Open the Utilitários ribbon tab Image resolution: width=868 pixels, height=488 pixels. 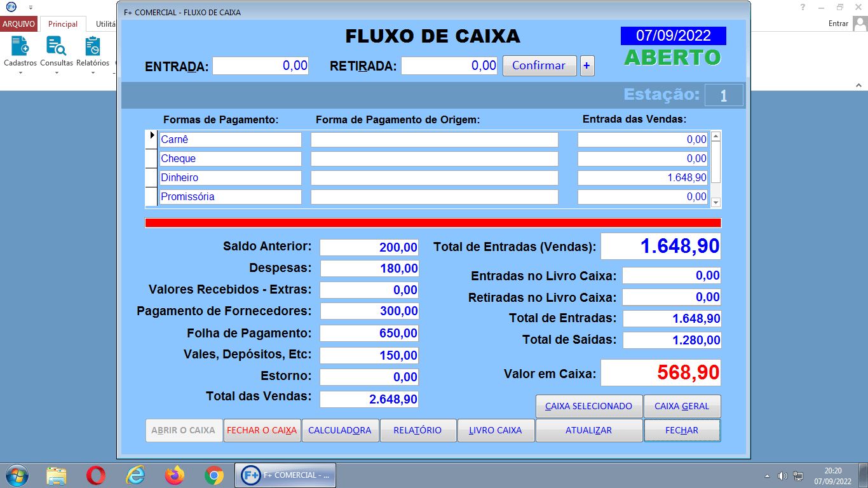click(104, 24)
